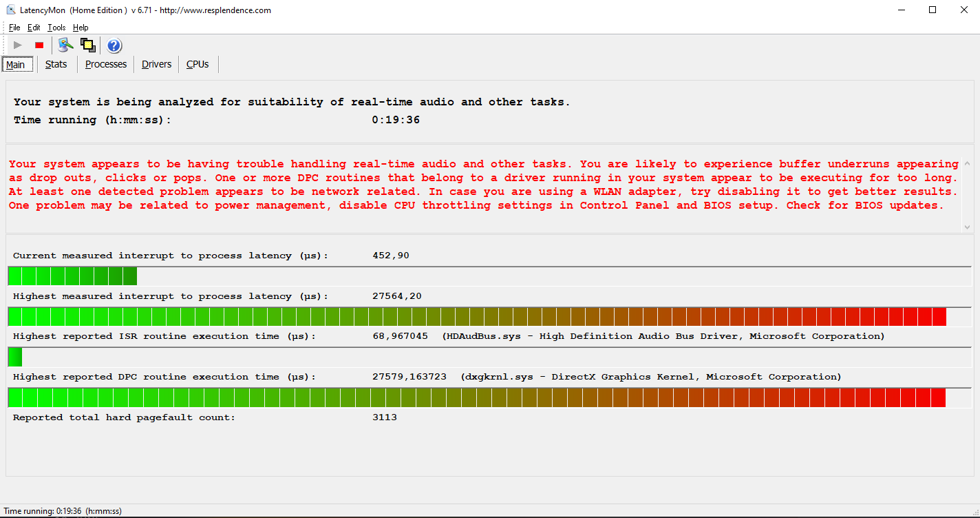Image resolution: width=980 pixels, height=518 pixels.
Task: Maximize the LatencyMon window
Action: pos(933,10)
